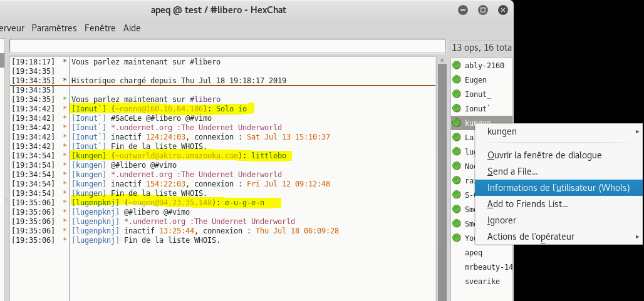Viewport: 644px width, 301px height.
Task: Open the Paramètres menu
Action: [x=55, y=28]
